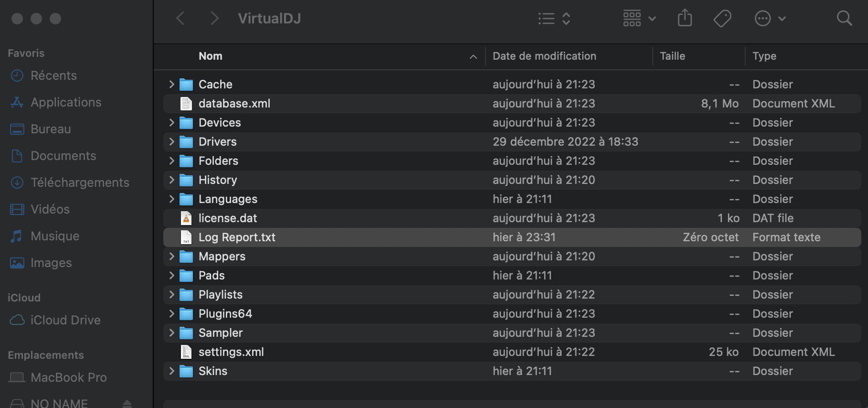Sort by Date de modification column
The width and height of the screenshot is (868, 408).
(x=544, y=56)
